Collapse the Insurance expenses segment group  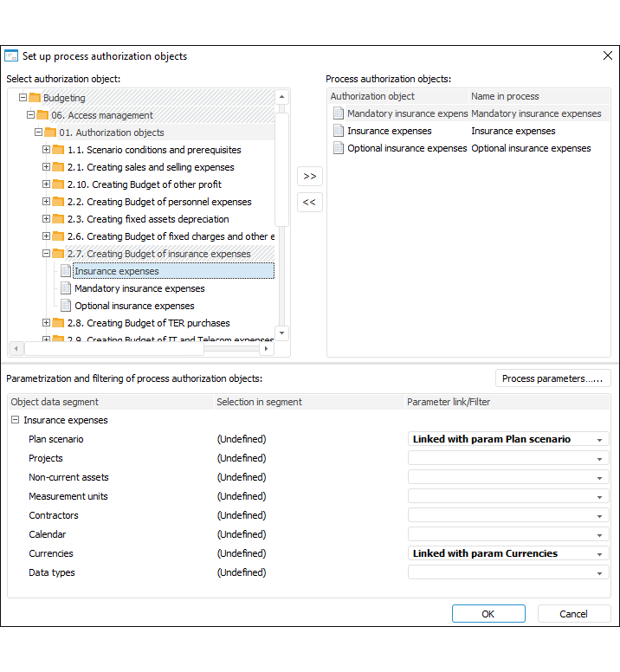[16, 420]
